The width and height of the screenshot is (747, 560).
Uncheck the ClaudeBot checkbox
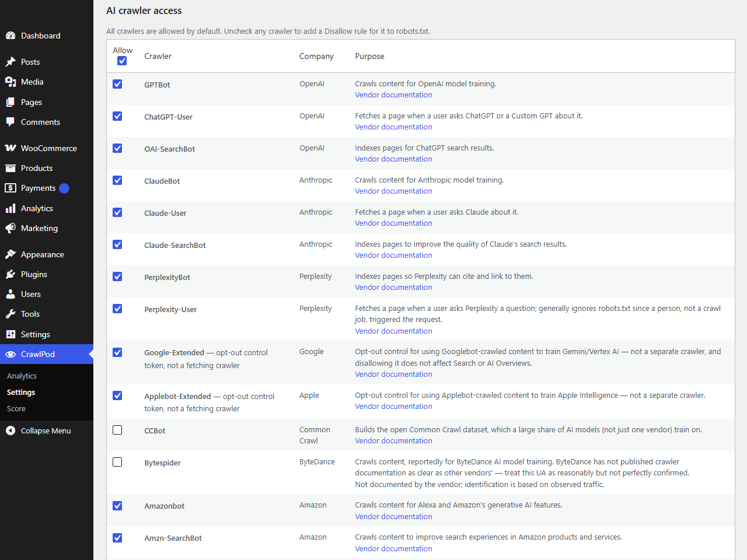(117, 180)
